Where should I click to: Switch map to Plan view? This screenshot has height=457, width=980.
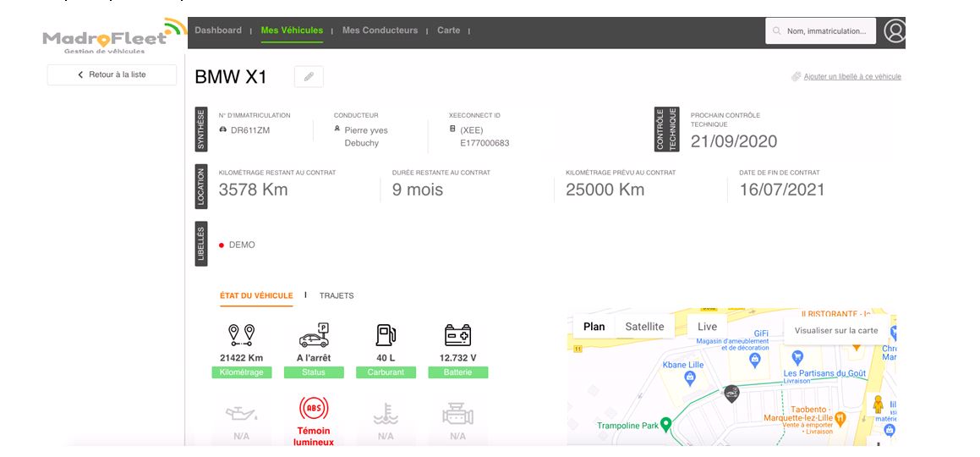[x=594, y=327]
